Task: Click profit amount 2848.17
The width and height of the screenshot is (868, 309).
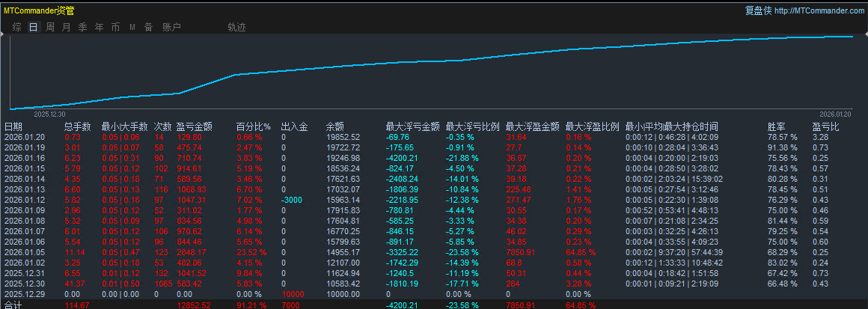Action: [x=193, y=252]
